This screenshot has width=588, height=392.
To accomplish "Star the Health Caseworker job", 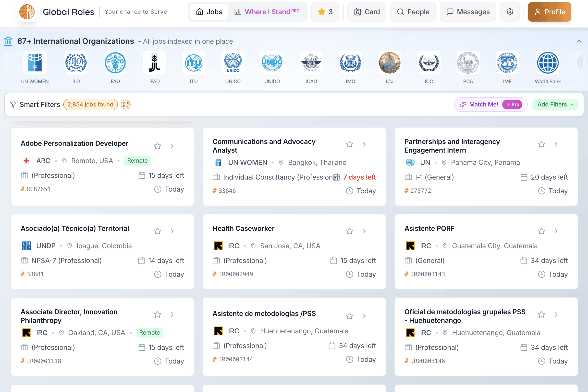I will (349, 231).
